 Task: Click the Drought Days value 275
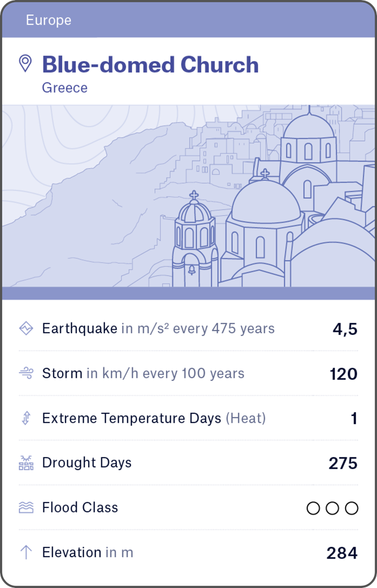pyautogui.click(x=343, y=464)
